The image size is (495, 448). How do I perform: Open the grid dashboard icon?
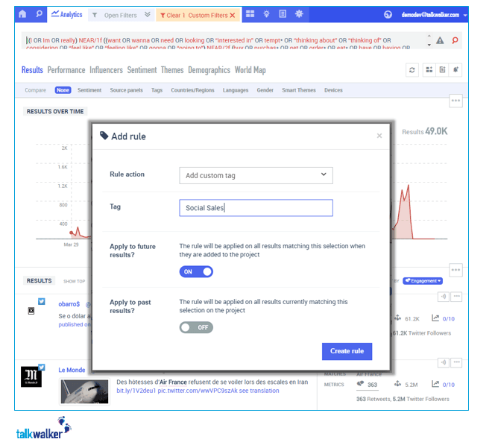[250, 14]
